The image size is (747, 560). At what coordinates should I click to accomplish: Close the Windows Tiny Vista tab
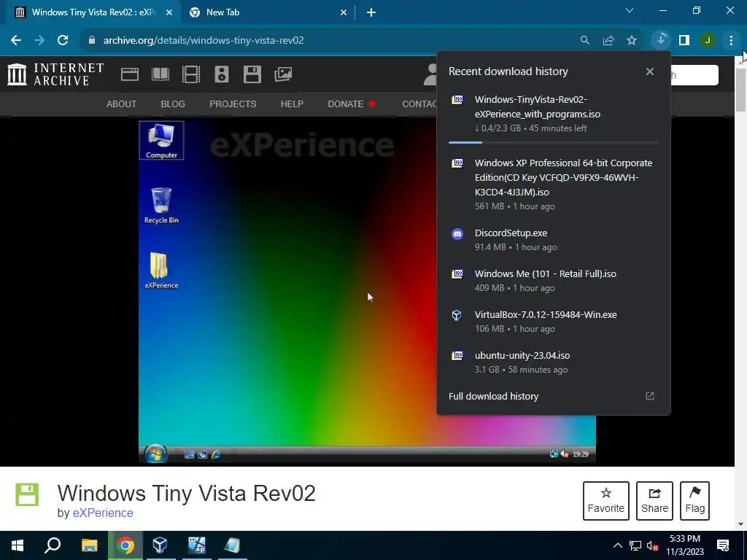click(169, 13)
